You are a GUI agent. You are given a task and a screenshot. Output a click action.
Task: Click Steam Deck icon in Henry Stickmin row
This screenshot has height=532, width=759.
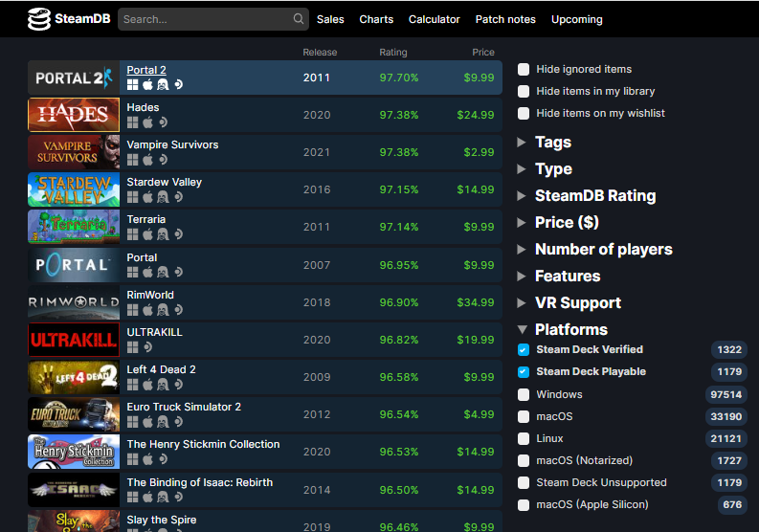point(163,459)
